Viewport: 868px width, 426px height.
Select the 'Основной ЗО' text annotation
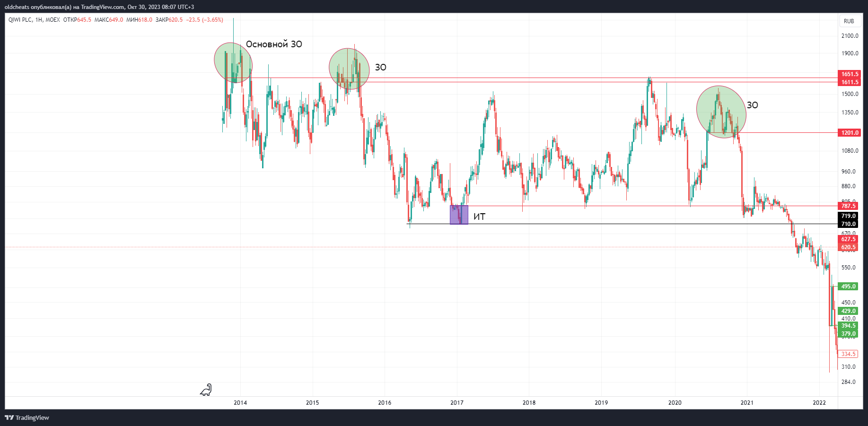coord(274,44)
